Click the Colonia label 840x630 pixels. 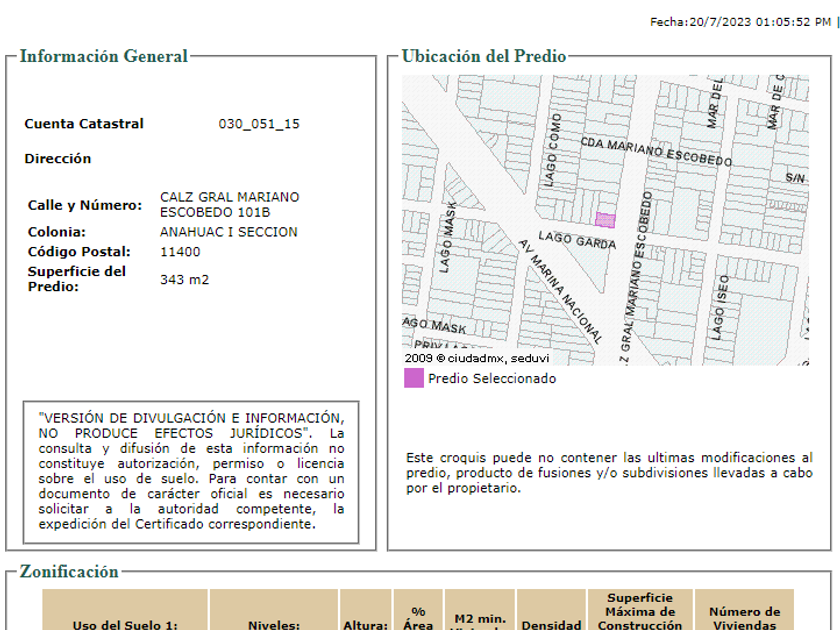coord(57,232)
